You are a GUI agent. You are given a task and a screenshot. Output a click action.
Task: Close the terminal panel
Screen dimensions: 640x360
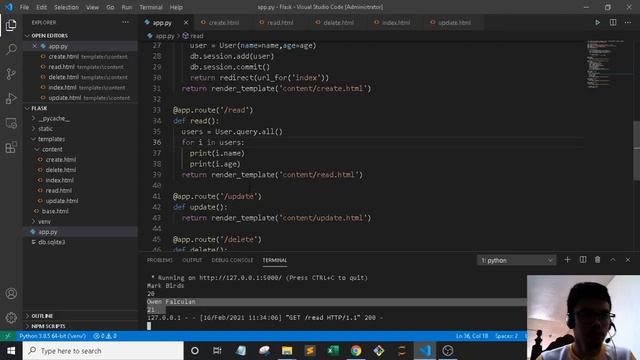tap(628, 260)
